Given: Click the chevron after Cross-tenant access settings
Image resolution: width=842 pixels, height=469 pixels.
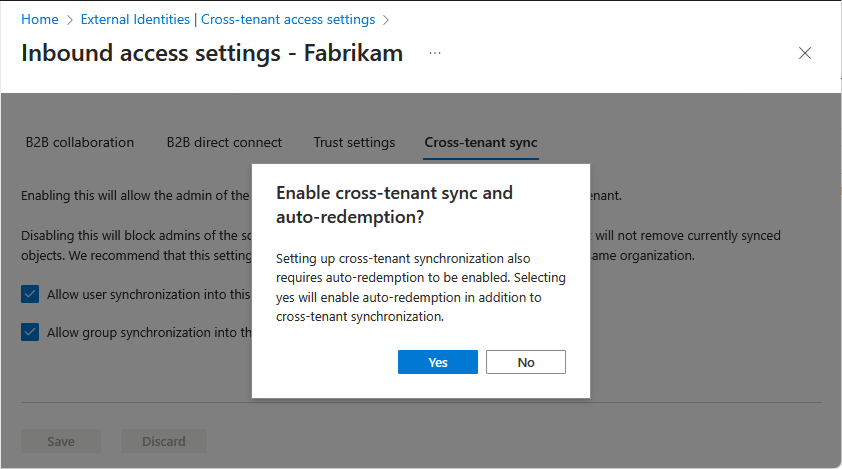Looking at the screenshot, I should [386, 20].
